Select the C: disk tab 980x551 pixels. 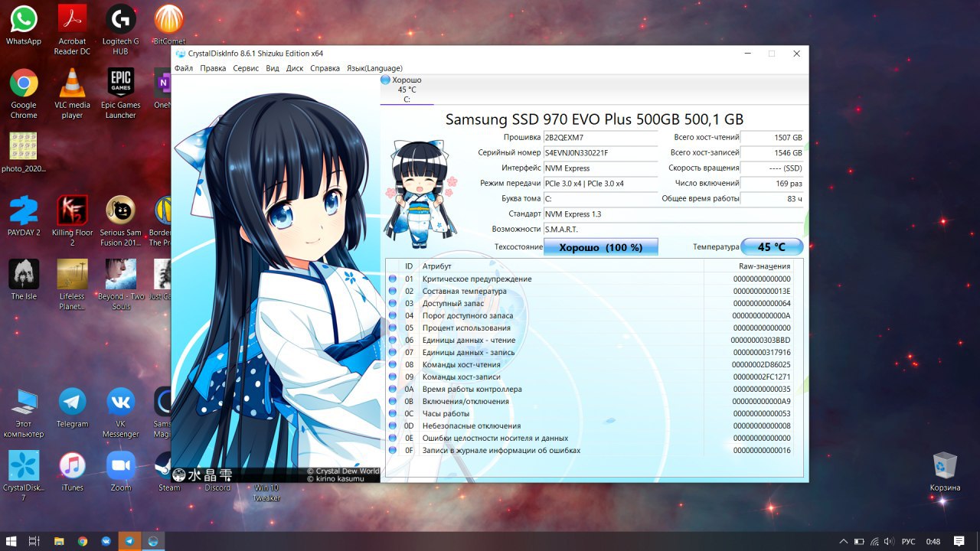[x=407, y=90]
